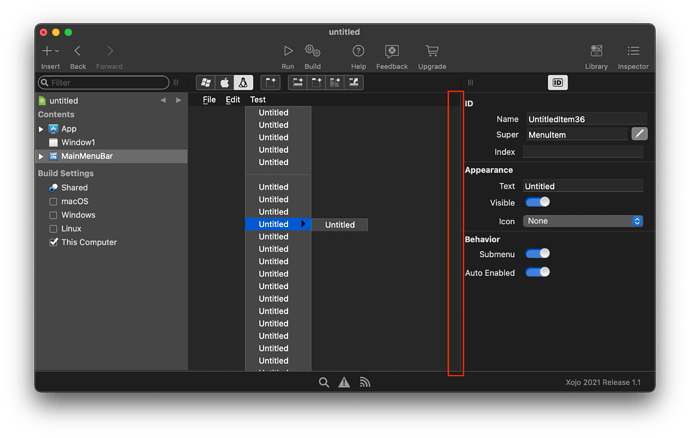Show warnings and errors panel
The height and width of the screenshot is (438, 690).
[344, 383]
